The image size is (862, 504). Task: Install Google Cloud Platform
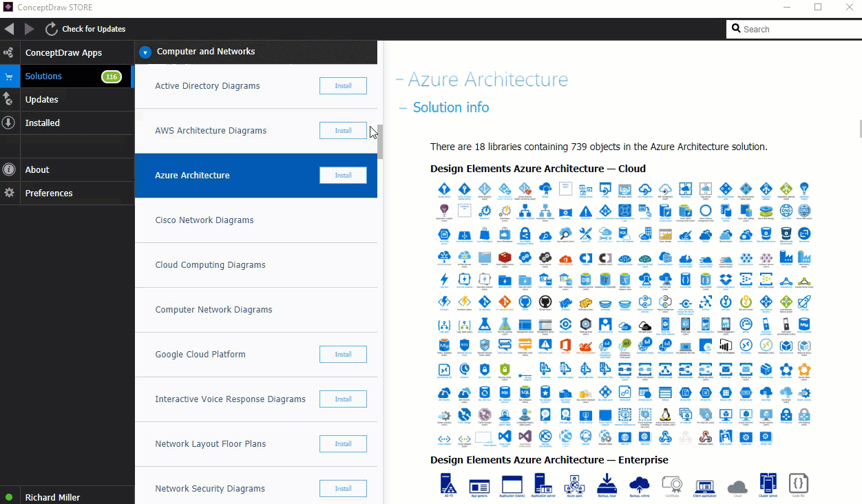[x=343, y=355]
